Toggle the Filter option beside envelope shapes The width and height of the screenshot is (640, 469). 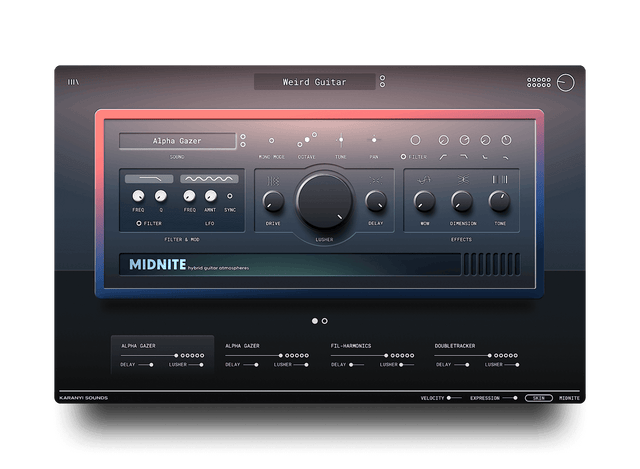(404, 157)
